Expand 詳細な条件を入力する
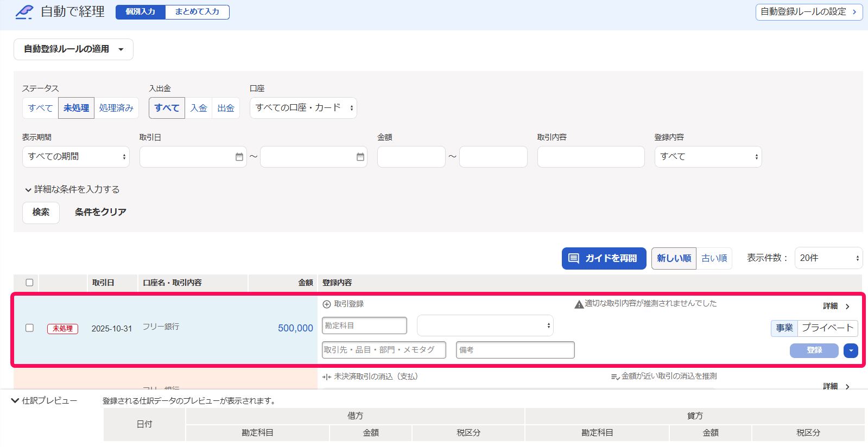This screenshot has height=447, width=868. tap(72, 189)
